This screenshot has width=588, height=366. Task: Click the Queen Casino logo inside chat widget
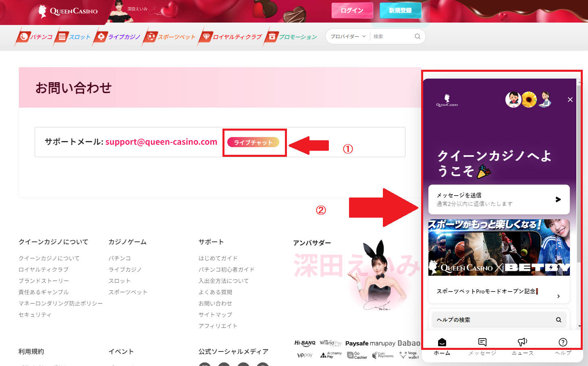(x=447, y=100)
